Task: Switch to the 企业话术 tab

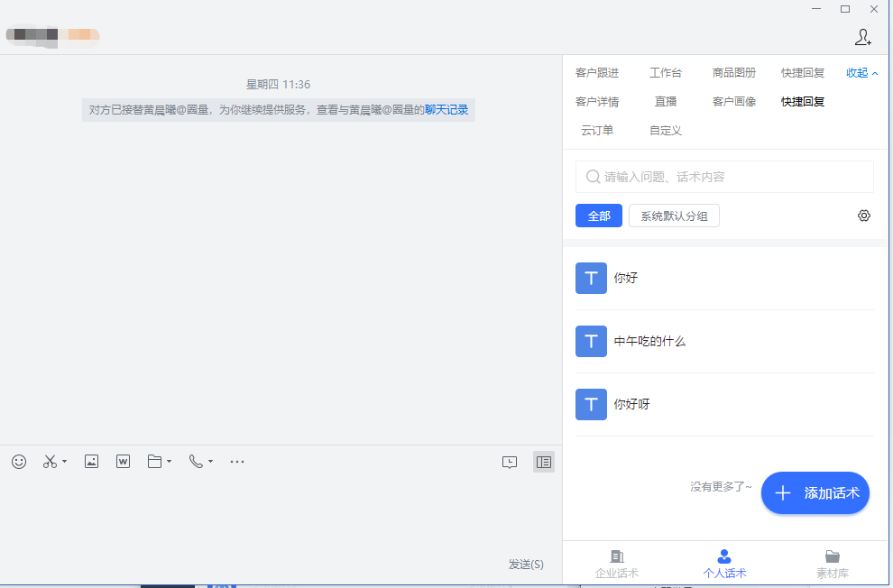Action: 617,564
